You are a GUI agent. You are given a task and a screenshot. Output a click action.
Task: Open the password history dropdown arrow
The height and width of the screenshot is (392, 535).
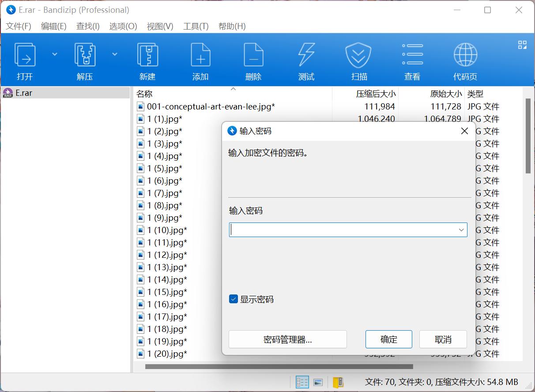461,230
